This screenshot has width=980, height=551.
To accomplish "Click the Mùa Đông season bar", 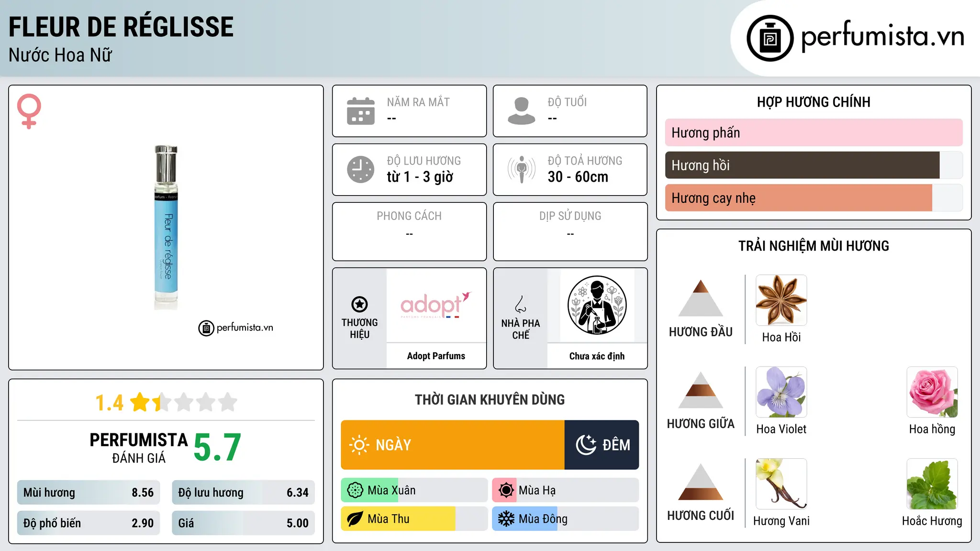I will (x=566, y=519).
